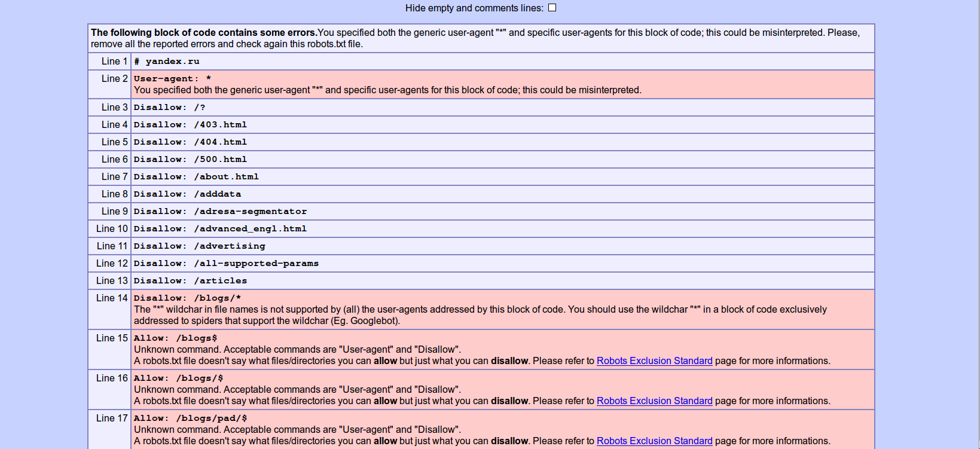Click the 'Line 3' row label
The height and width of the screenshot is (449, 980).
click(114, 108)
